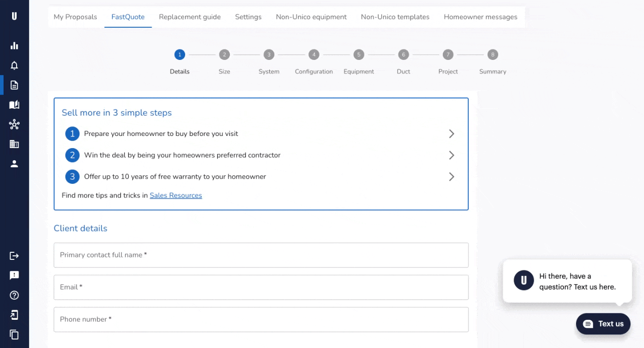Expand 'Prepare your homeowner to buy' tip

[451, 133]
